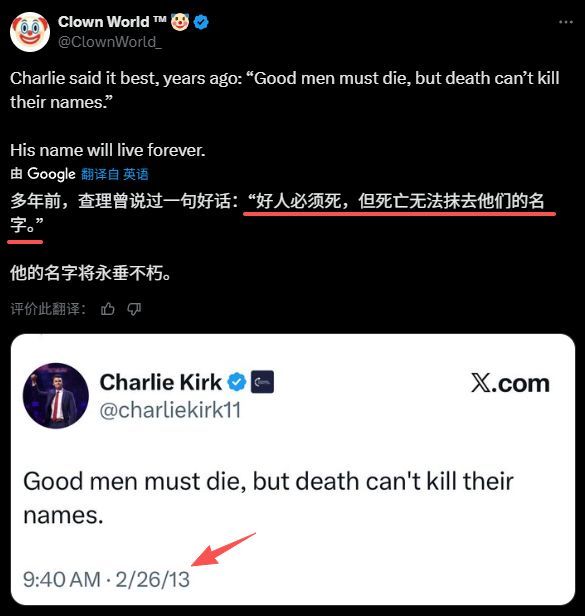
Task: Open the @ClownWorld_ handle link
Action: tap(110, 42)
